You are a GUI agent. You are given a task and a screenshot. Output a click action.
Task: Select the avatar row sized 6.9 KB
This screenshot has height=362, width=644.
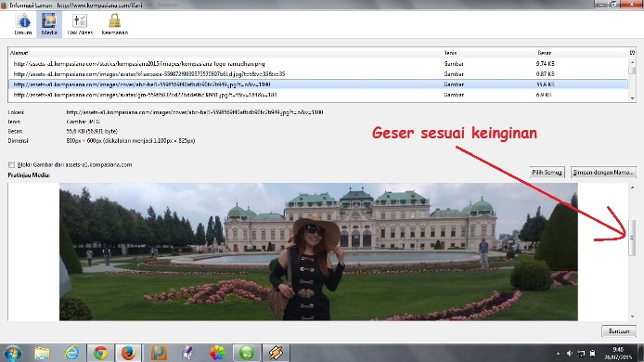318,95
